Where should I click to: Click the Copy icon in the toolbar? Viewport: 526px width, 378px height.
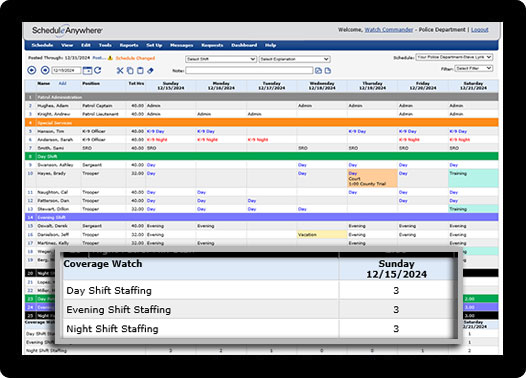(130, 70)
